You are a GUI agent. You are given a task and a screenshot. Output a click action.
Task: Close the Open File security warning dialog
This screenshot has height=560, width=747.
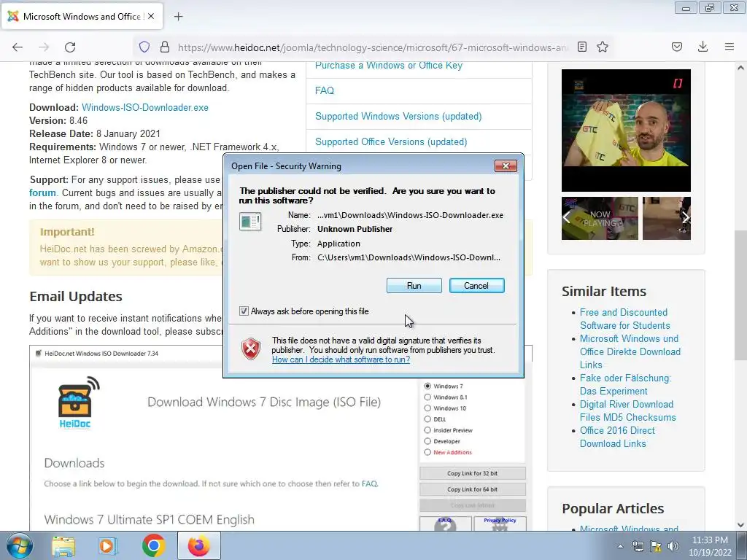tap(506, 166)
